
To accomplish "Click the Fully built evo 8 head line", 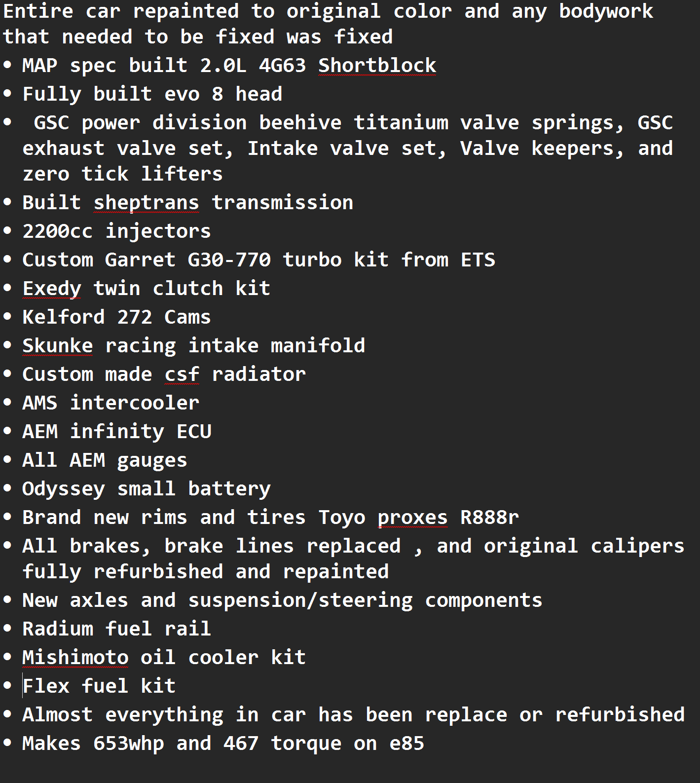I will pyautogui.click(x=152, y=94).
